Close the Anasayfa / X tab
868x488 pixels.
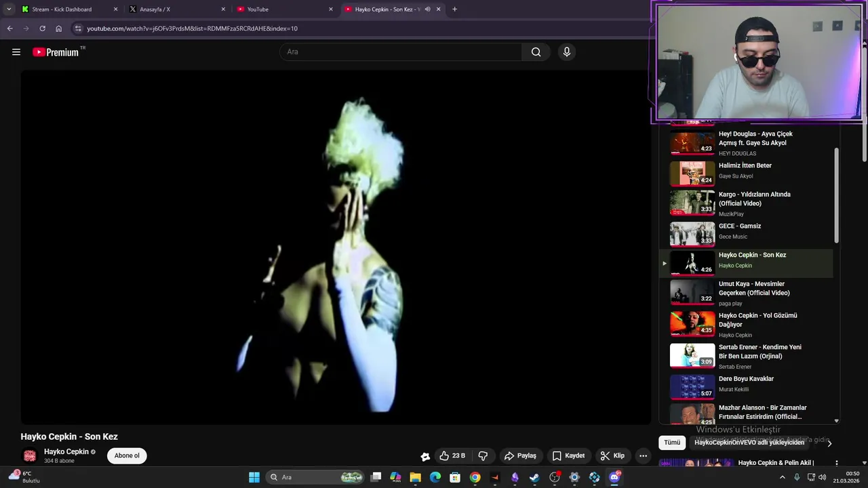[223, 9]
